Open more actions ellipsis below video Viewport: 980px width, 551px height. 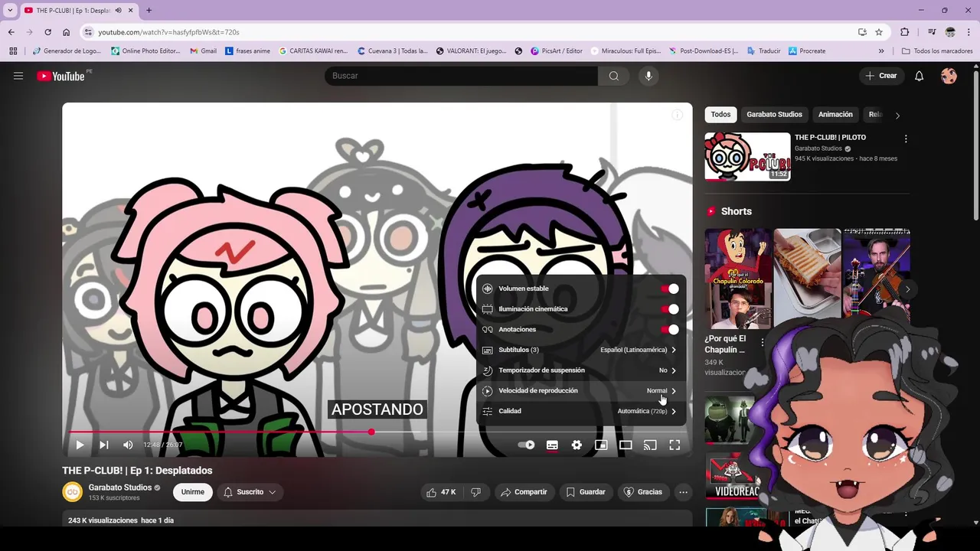coord(683,492)
